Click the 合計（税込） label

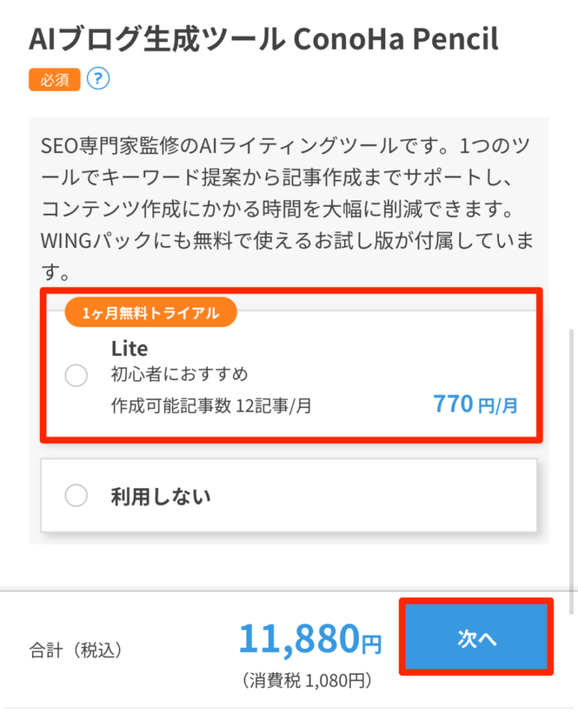(75, 648)
